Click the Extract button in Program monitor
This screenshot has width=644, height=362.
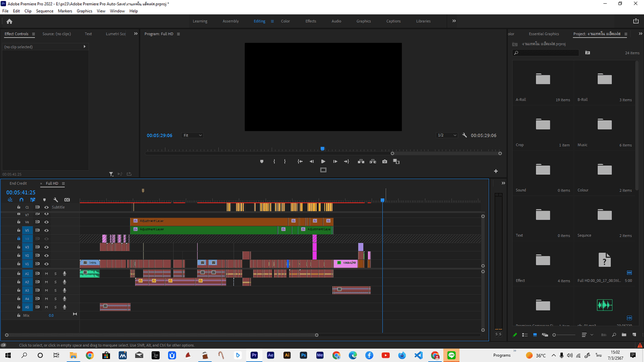point(372,161)
